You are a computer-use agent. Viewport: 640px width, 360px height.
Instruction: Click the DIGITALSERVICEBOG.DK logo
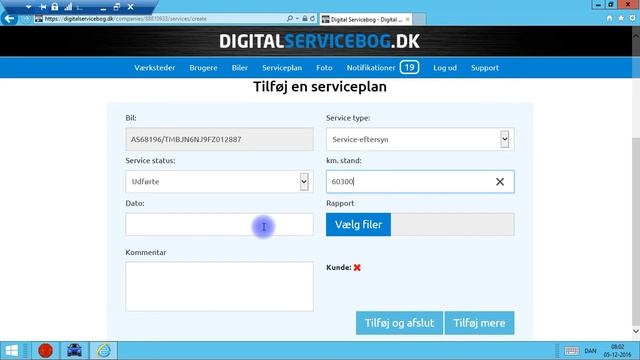[320, 41]
